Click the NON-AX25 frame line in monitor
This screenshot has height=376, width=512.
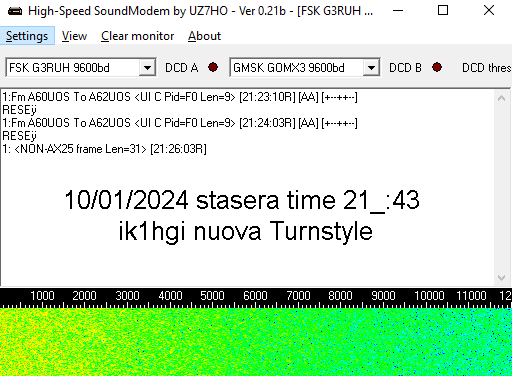(104, 149)
